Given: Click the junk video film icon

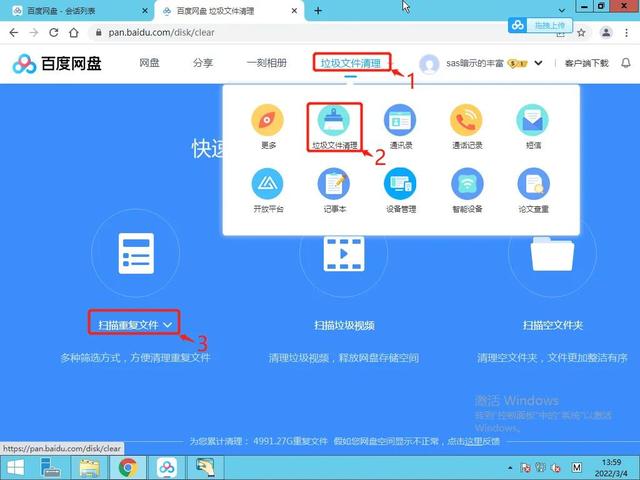Looking at the screenshot, I should pos(344,254).
